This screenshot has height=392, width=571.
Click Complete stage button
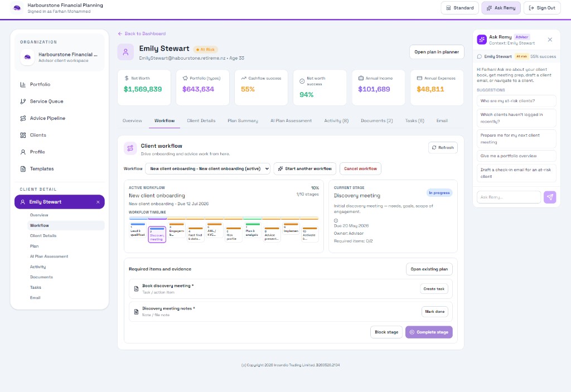click(429, 332)
